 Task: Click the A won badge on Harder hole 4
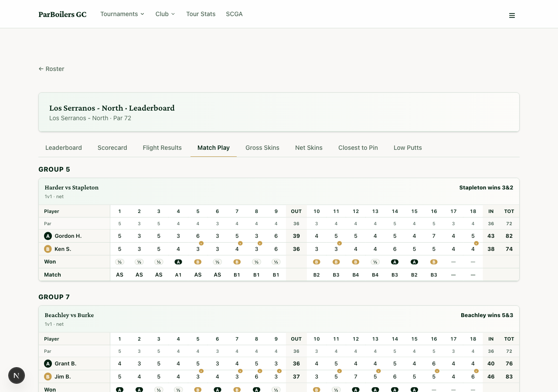(178, 262)
